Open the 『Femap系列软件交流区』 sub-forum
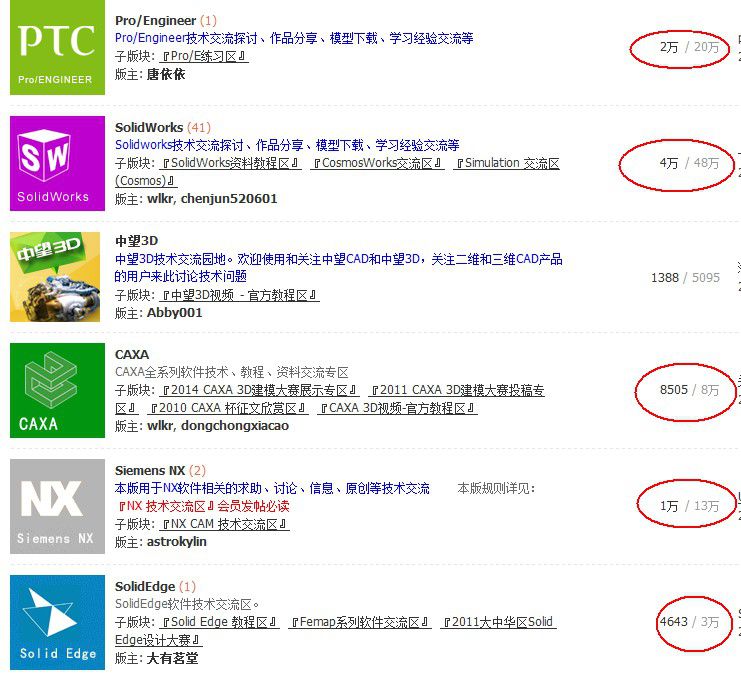Screen dimensions: 741x679 pyautogui.click(x=360, y=622)
